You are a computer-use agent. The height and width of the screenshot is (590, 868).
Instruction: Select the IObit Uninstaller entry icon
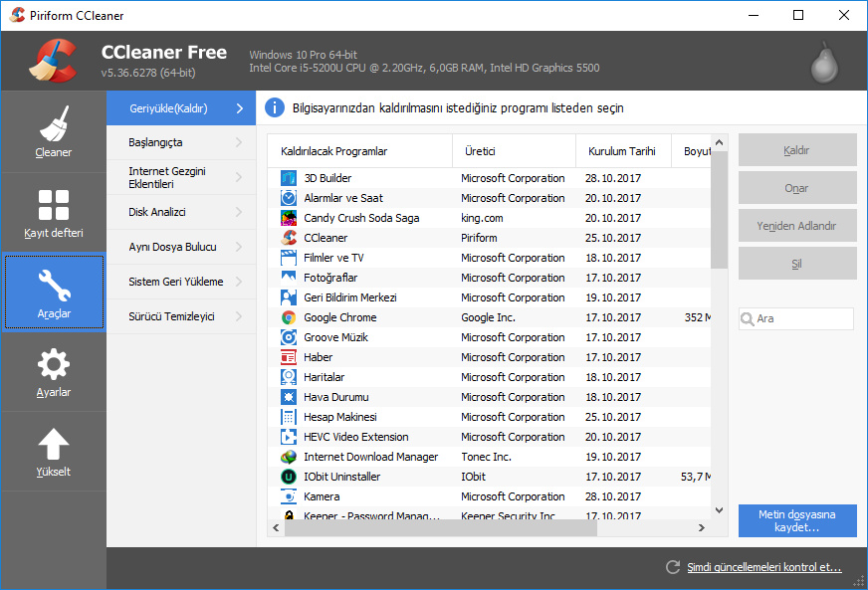(x=289, y=476)
